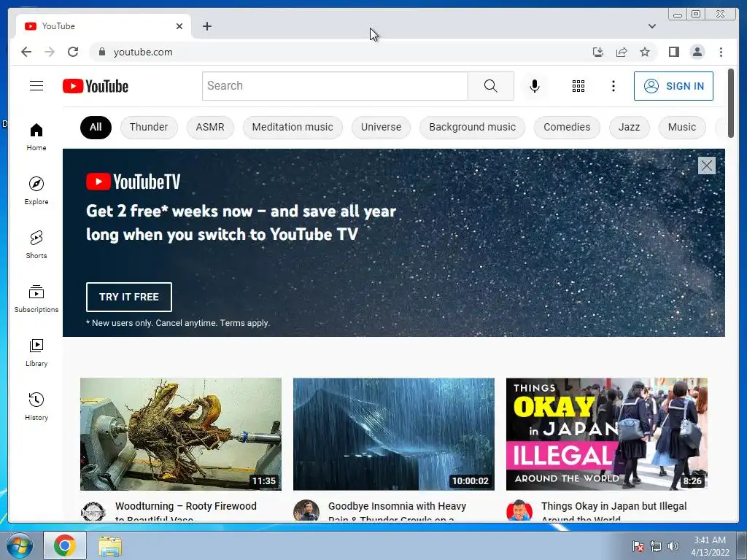Click in the YouTube Search field
747x560 pixels.
tap(335, 86)
